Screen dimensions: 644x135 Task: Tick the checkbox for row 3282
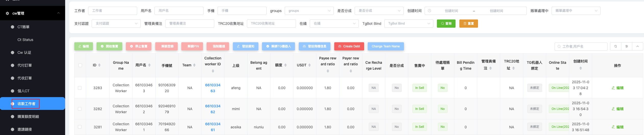pyautogui.click(x=80, y=109)
